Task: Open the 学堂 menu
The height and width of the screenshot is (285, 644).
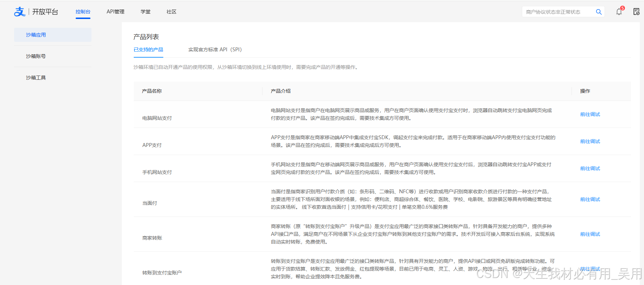Action: (145, 12)
